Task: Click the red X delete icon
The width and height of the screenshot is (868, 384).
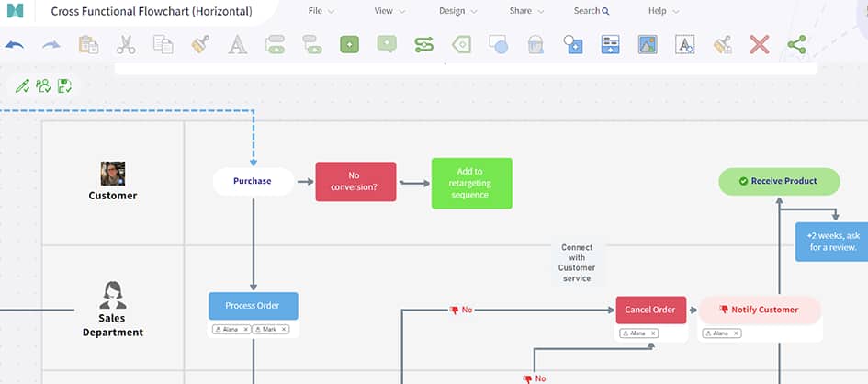Action: tap(759, 44)
